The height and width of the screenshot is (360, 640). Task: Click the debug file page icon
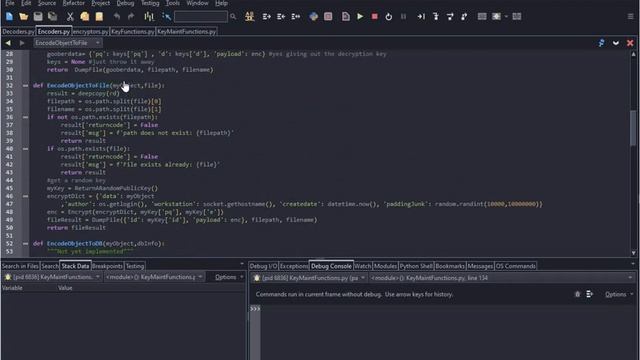pos(345,16)
